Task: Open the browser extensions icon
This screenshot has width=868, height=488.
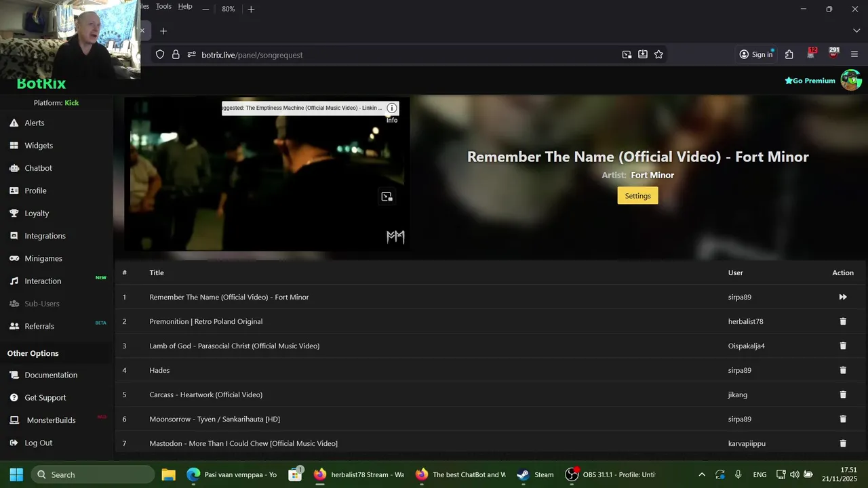Action: 789,54
